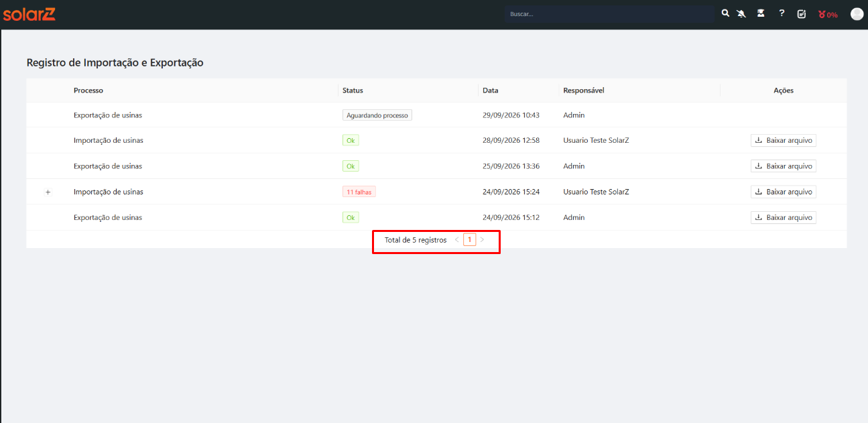The image size is (868, 423).
Task: Click the Aguardando processo status tag
Action: click(x=377, y=115)
